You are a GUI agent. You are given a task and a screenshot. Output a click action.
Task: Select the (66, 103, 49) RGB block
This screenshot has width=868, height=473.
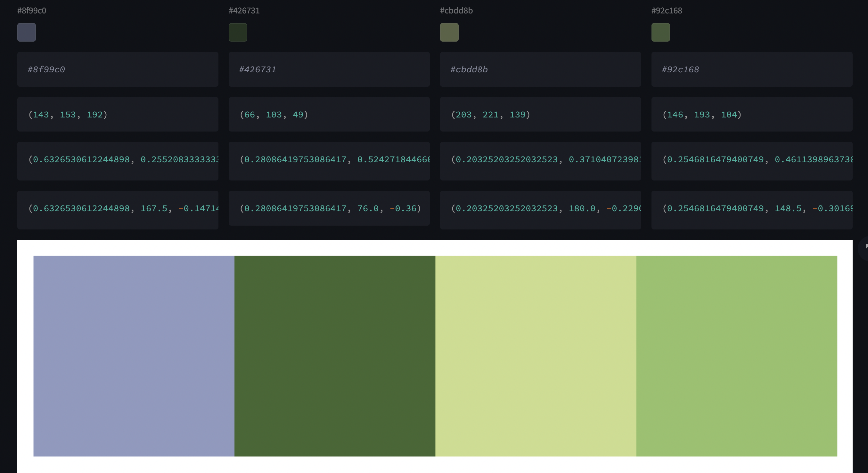pos(329,115)
